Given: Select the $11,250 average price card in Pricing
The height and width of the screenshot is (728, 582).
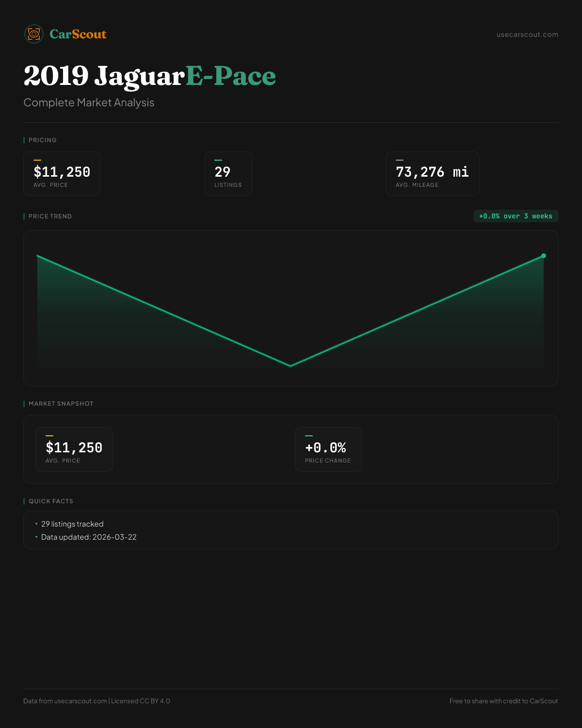Looking at the screenshot, I should pyautogui.click(x=62, y=174).
